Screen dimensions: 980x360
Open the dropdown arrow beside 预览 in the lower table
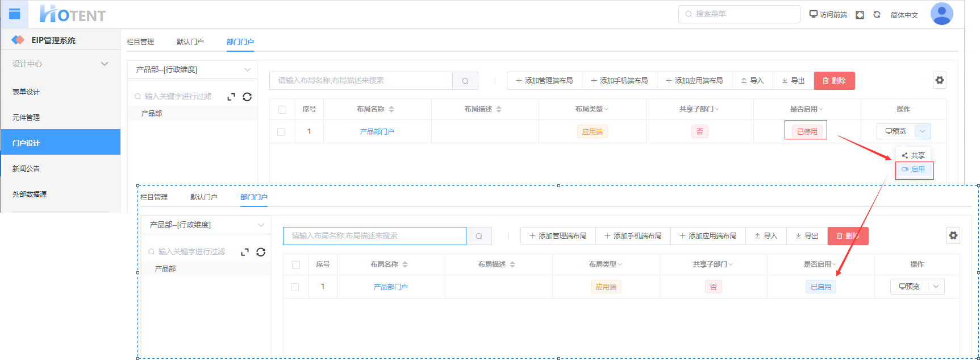[936, 287]
